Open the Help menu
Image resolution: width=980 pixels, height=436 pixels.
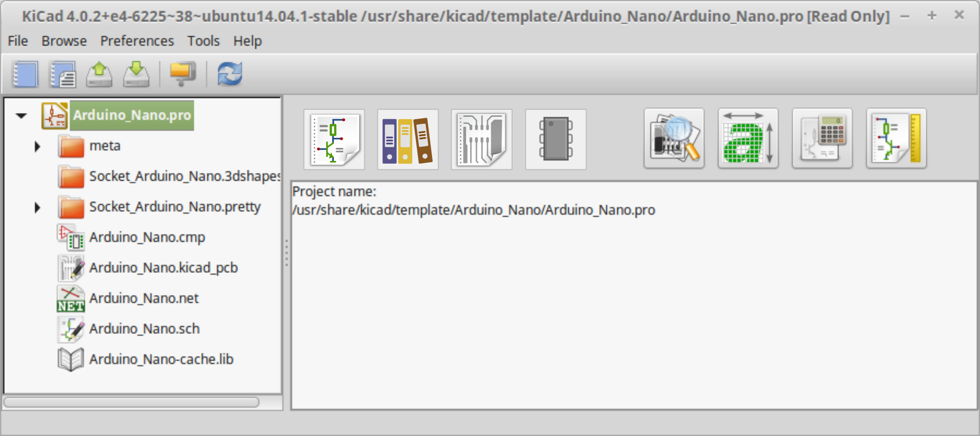tap(248, 41)
